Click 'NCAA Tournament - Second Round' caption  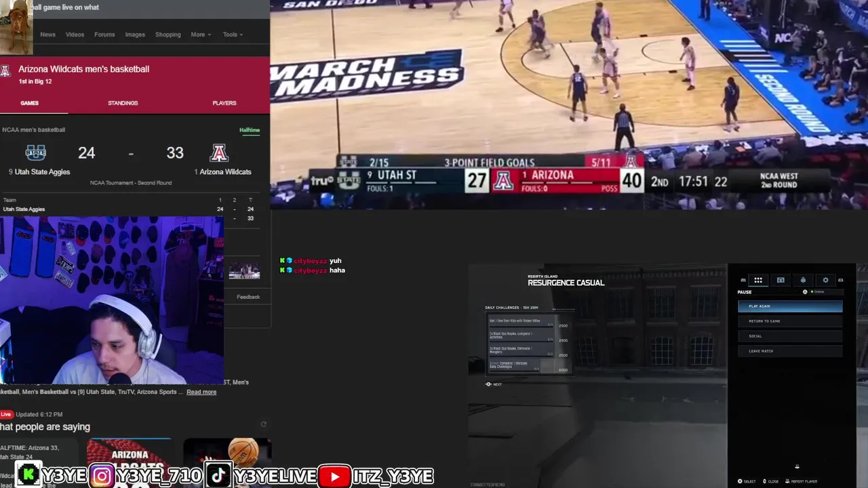pyautogui.click(x=131, y=183)
